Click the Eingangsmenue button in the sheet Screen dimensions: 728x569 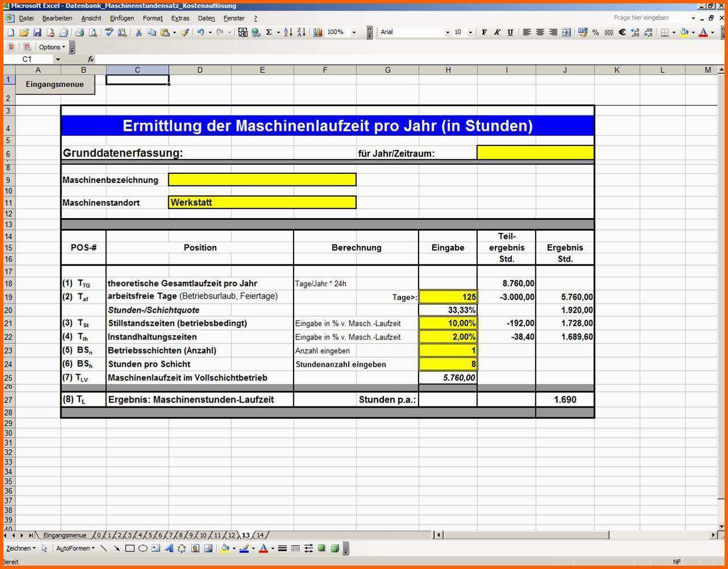(x=55, y=84)
